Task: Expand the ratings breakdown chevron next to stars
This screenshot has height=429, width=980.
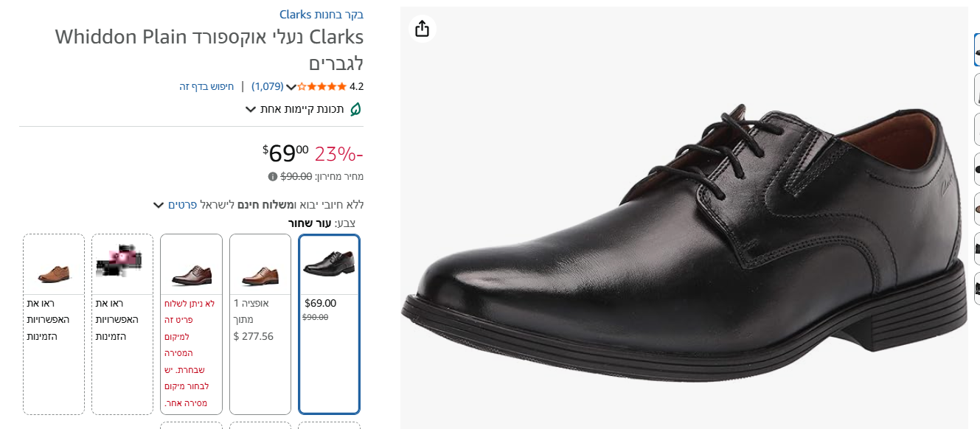Action: click(x=291, y=87)
